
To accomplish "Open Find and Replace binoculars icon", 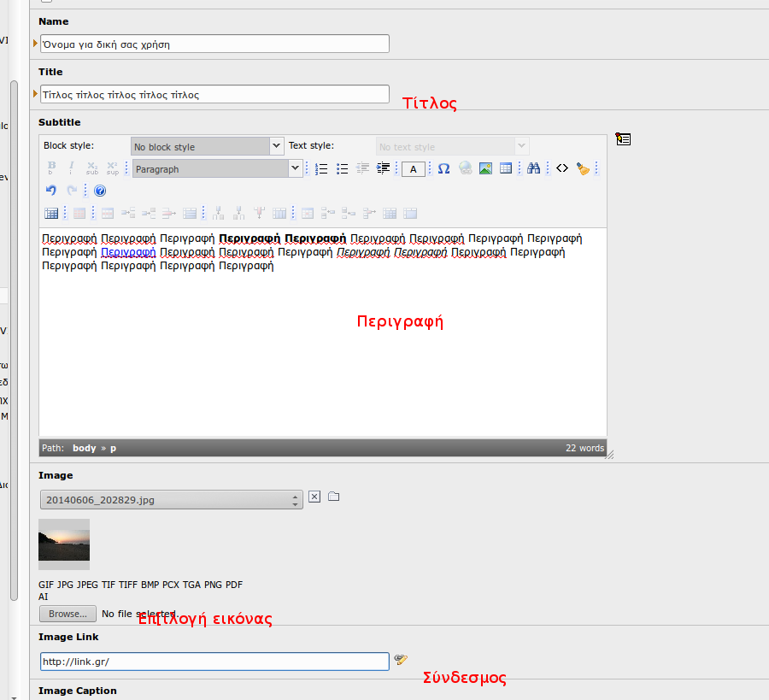I will [x=533, y=169].
